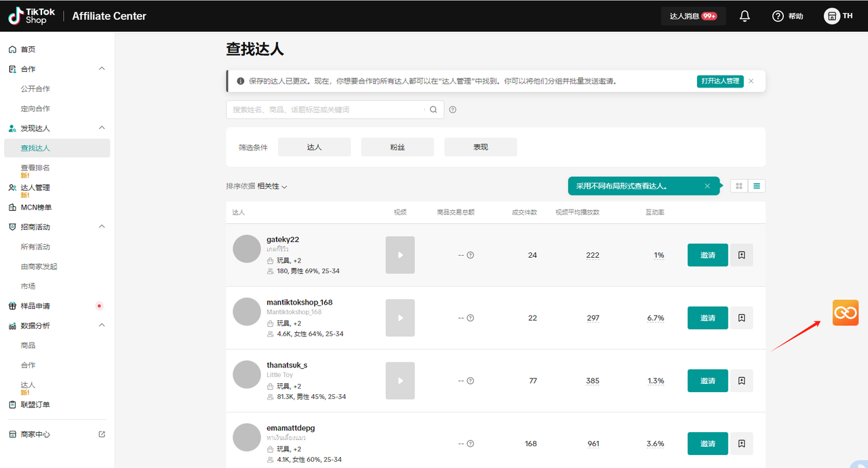Open the 相关性 sort dropdown
Image resolution: width=868 pixels, height=468 pixels.
[x=273, y=186]
